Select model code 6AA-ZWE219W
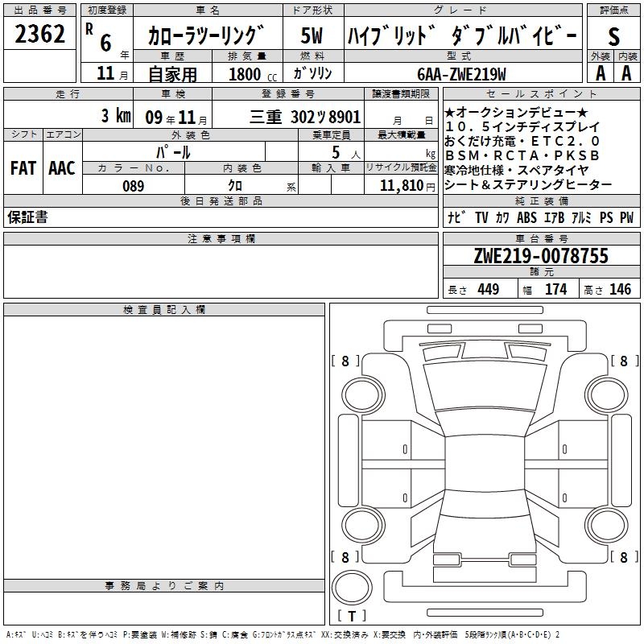 point(461,74)
